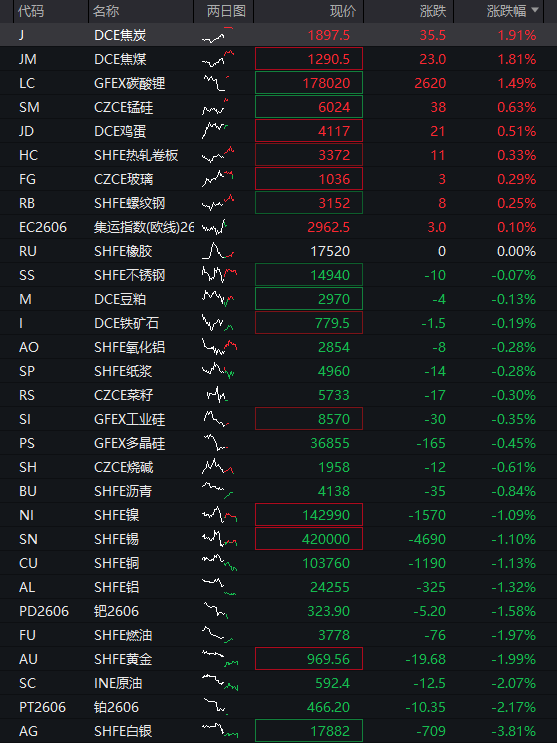The width and height of the screenshot is (557, 743).
Task: Select the SHFE螺纹钢 row name
Action: (x=129, y=203)
